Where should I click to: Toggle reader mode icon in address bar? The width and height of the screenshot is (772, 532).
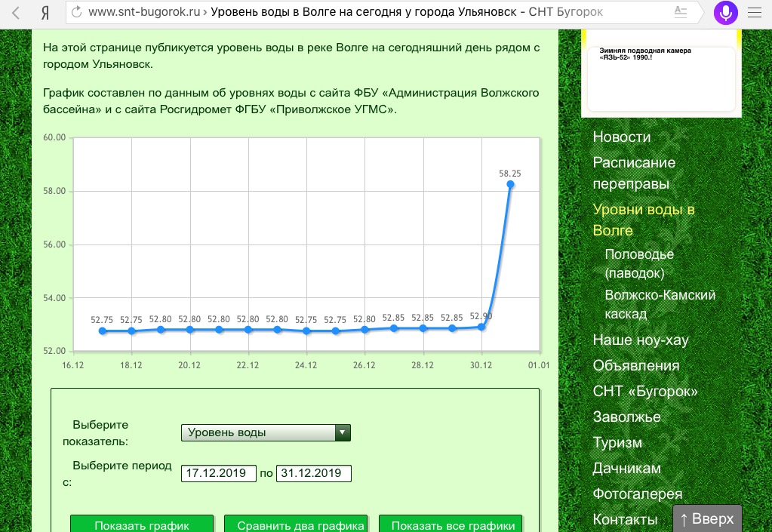tap(681, 12)
